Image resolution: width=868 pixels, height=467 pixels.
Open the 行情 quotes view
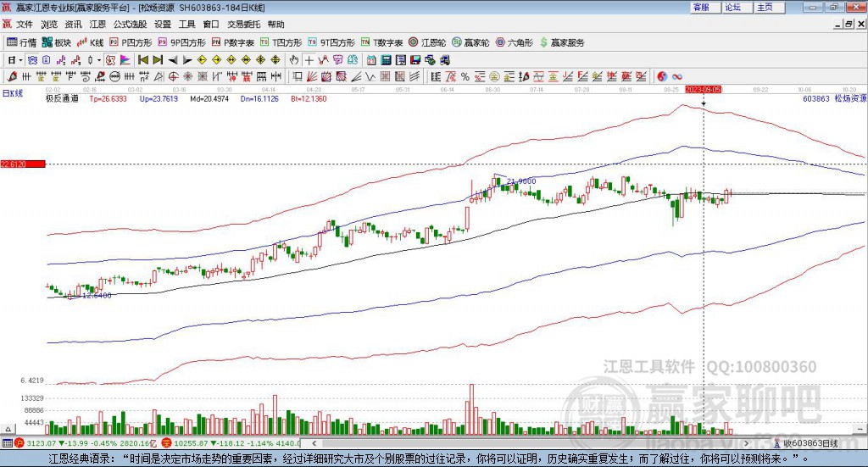pos(21,42)
